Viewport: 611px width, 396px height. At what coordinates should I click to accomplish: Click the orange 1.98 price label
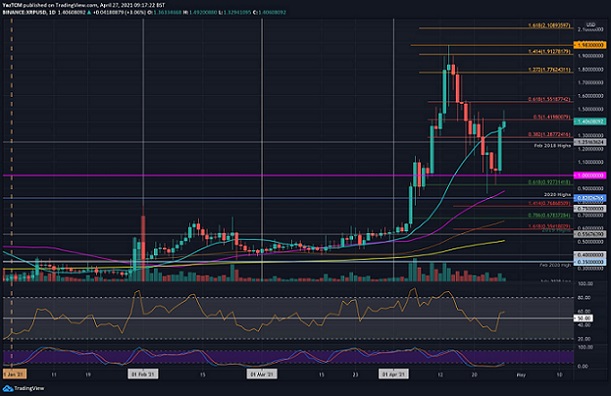coord(590,45)
